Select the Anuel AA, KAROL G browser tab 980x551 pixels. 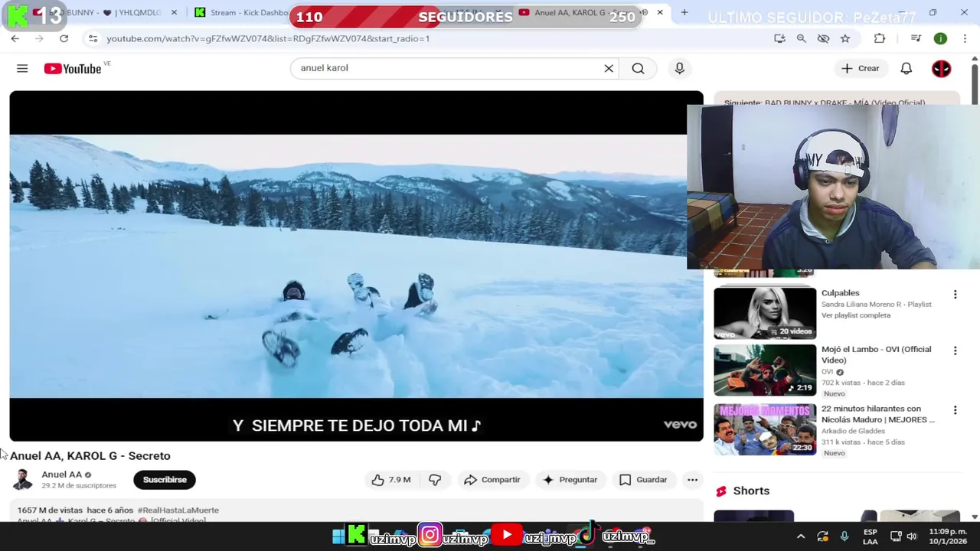582,12
